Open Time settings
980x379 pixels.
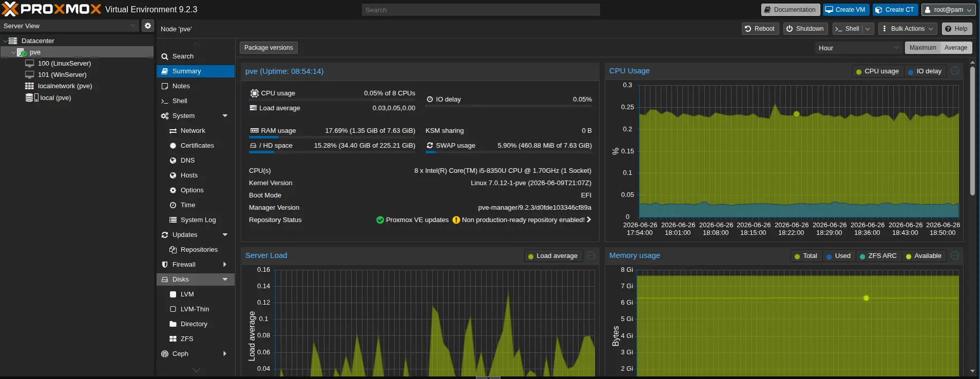196,205
